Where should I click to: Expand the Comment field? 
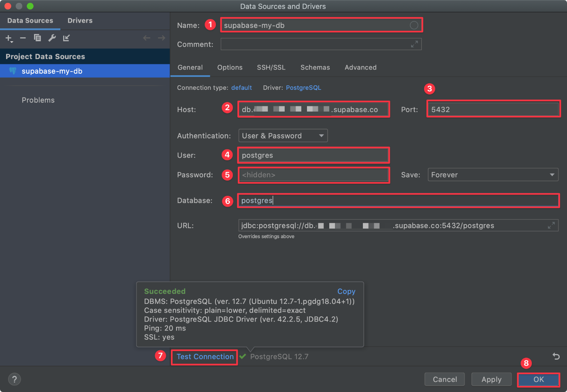[414, 44]
